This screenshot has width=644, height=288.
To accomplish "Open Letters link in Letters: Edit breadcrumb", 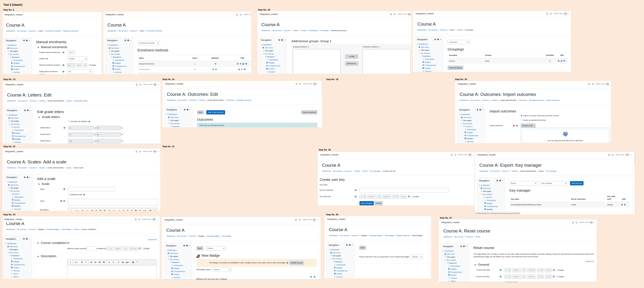I will [x=69, y=101].
